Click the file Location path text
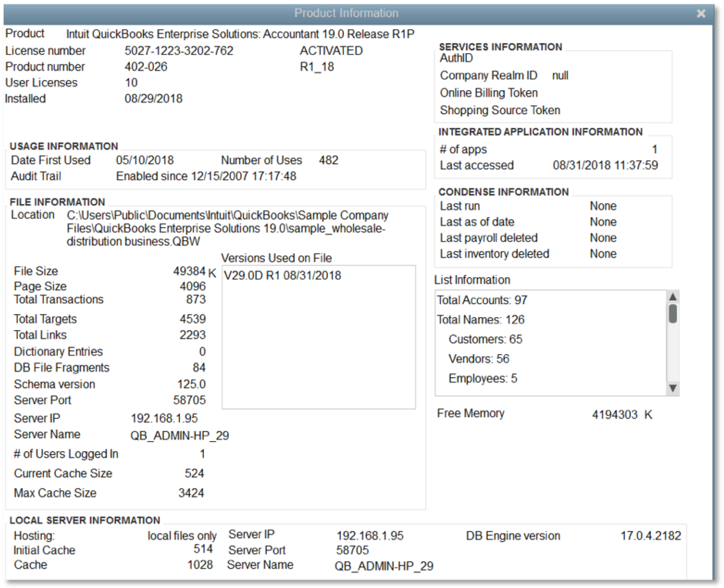The height and width of the screenshot is (588, 724). 228,228
